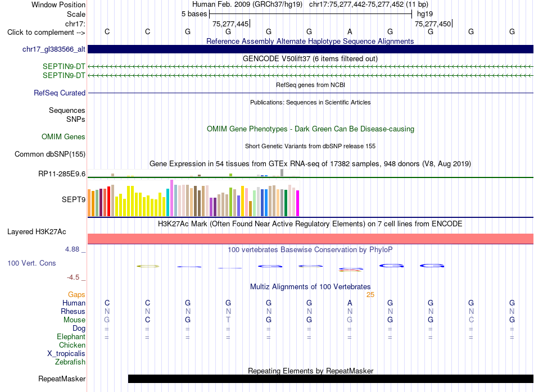The image size is (534, 392).
Task: Click the X_tropicalis species label
Action: (66, 354)
